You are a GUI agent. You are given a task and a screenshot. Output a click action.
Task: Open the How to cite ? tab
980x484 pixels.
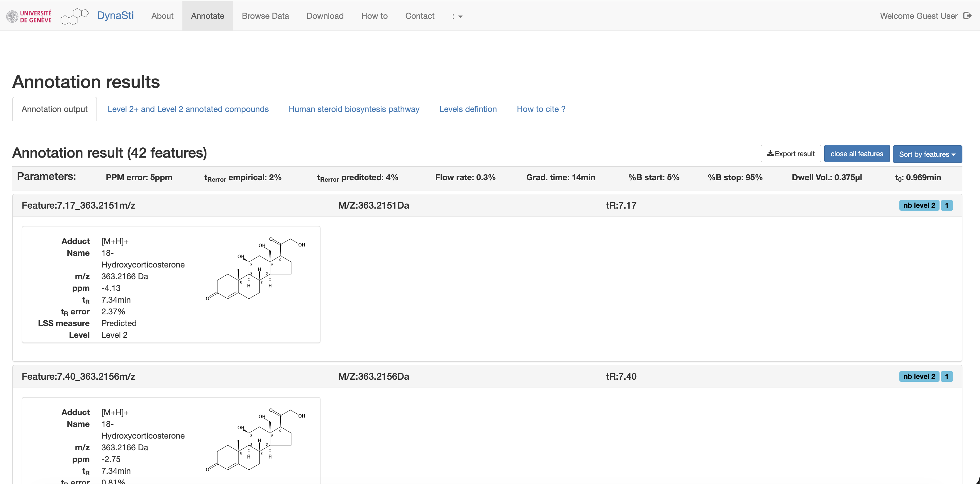pyautogui.click(x=541, y=109)
